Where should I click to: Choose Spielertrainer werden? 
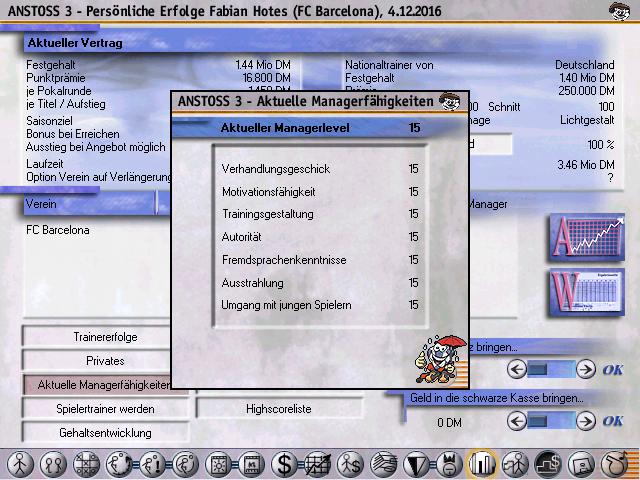tap(105, 409)
